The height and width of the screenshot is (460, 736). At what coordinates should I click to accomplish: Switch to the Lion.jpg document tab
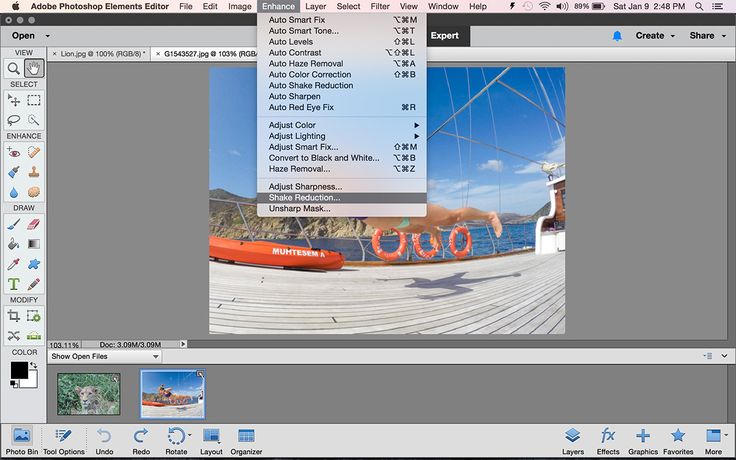point(102,54)
